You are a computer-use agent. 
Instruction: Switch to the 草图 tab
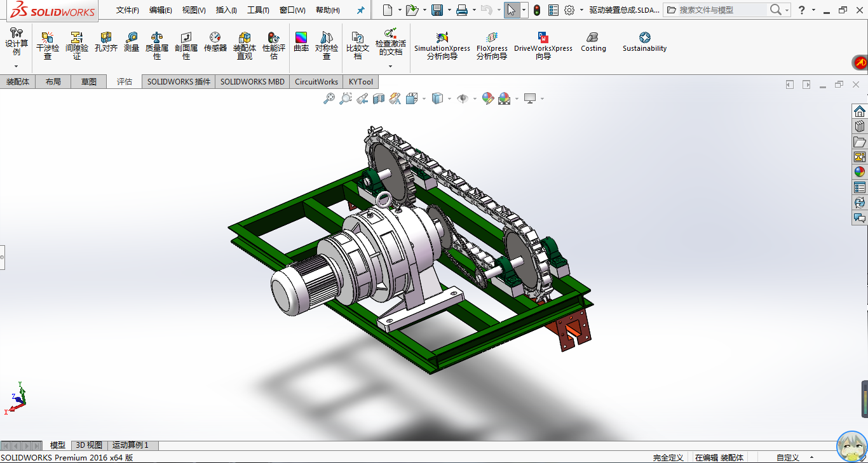(x=89, y=82)
